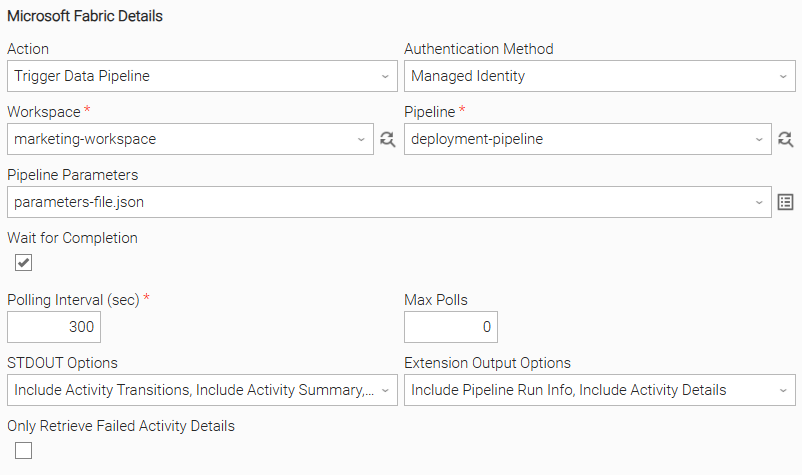Click the Polling Interval (sec) label
The width and height of the screenshot is (802, 475).
click(x=73, y=300)
